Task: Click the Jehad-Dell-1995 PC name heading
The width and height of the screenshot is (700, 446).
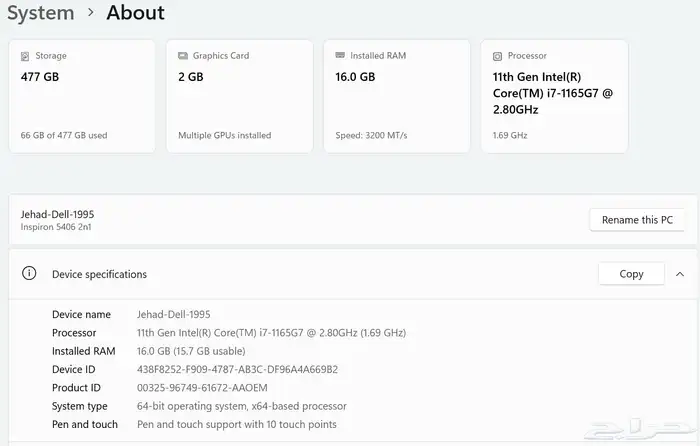Action: [57, 214]
